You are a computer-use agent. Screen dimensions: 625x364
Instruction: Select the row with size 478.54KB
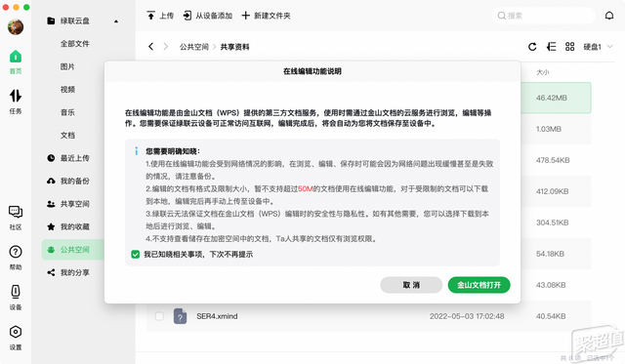[556, 160]
